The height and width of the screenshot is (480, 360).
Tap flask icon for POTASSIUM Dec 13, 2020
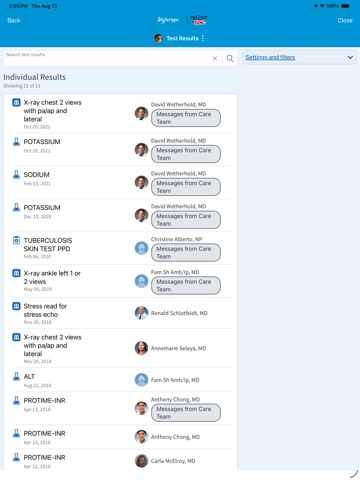16,207
